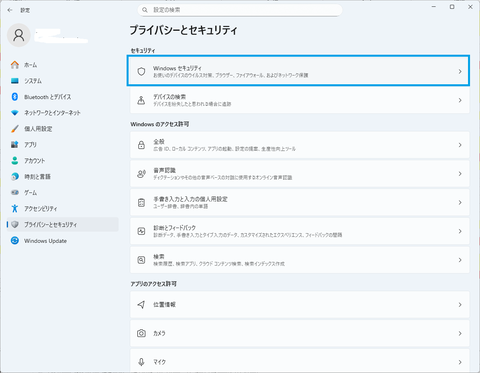Open ホーム in the sidebar
Image resolution: width=480 pixels, height=373 pixels.
tap(63, 65)
